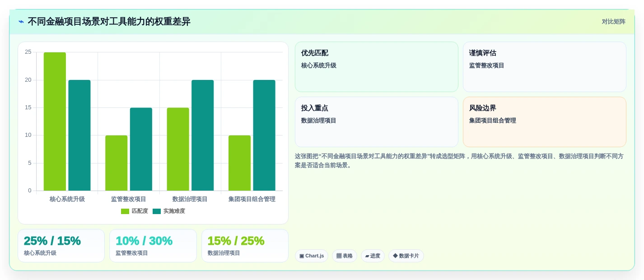Click the 实施难度 legend label text
The width and height of the screenshot is (644, 280).
tap(174, 211)
